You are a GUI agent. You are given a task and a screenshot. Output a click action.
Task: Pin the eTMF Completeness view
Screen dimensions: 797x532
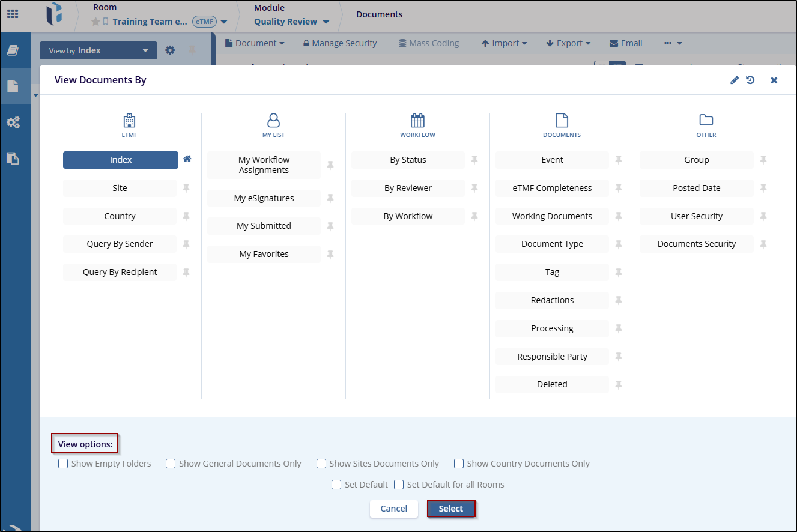click(619, 189)
